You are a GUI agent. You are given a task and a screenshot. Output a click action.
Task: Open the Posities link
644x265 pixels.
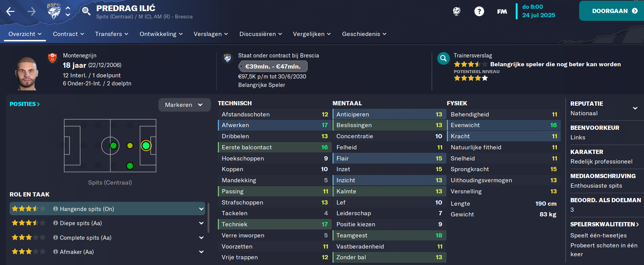25,104
